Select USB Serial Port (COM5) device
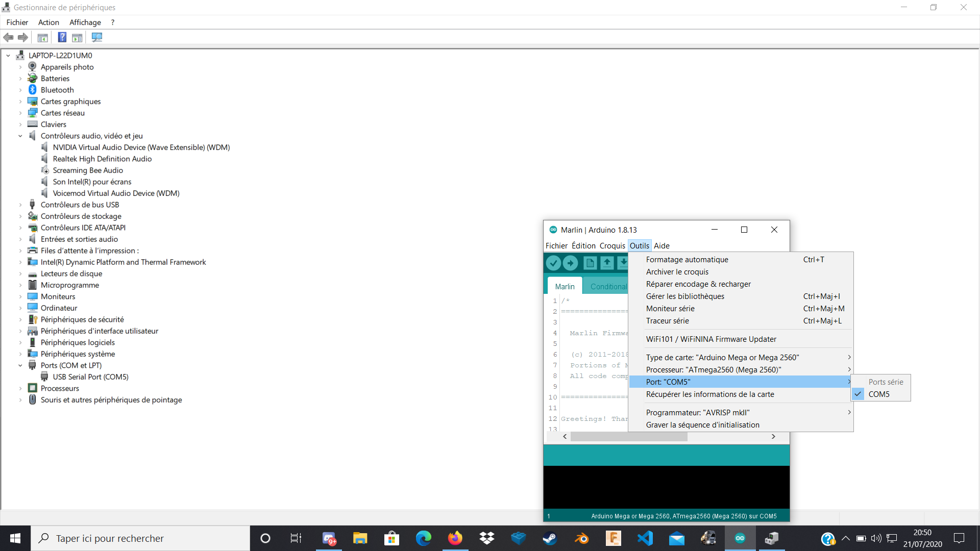Screen dimensions: 980x551 point(90,377)
